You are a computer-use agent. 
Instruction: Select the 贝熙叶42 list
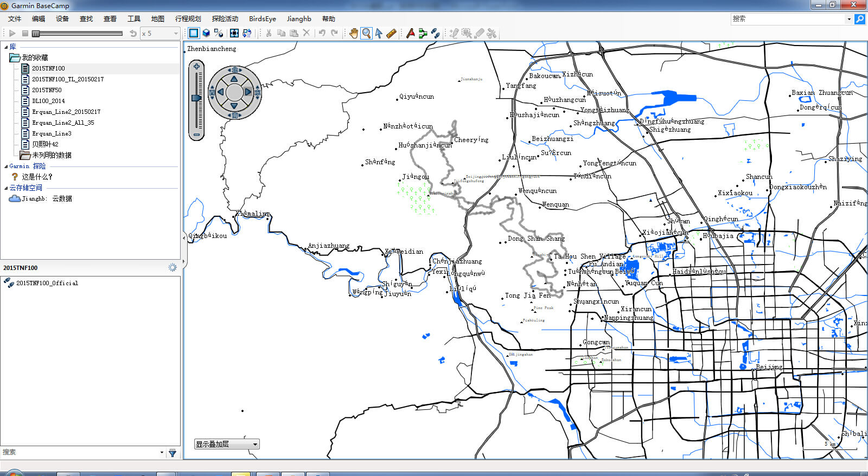click(x=45, y=144)
